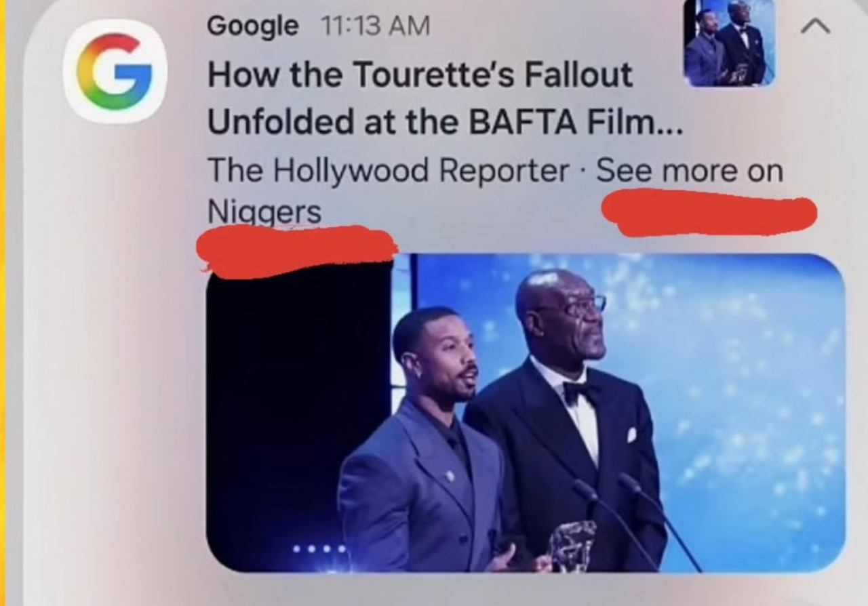The height and width of the screenshot is (606, 868).
Task: Select the carousel page indicator dots
Action: [x=319, y=548]
